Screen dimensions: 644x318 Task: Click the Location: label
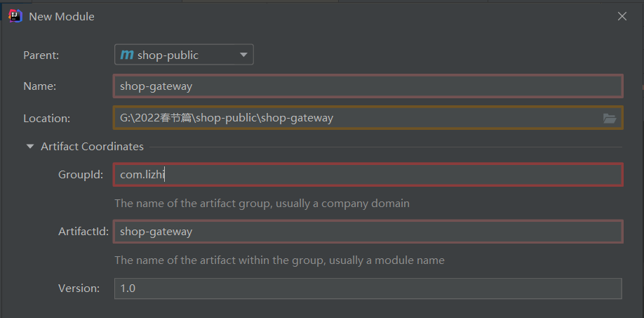tap(47, 119)
